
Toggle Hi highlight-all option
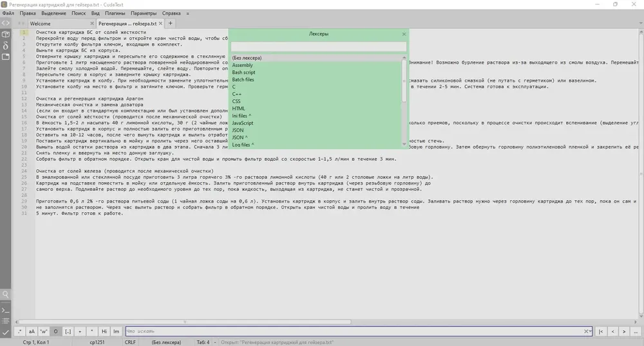pos(104,331)
